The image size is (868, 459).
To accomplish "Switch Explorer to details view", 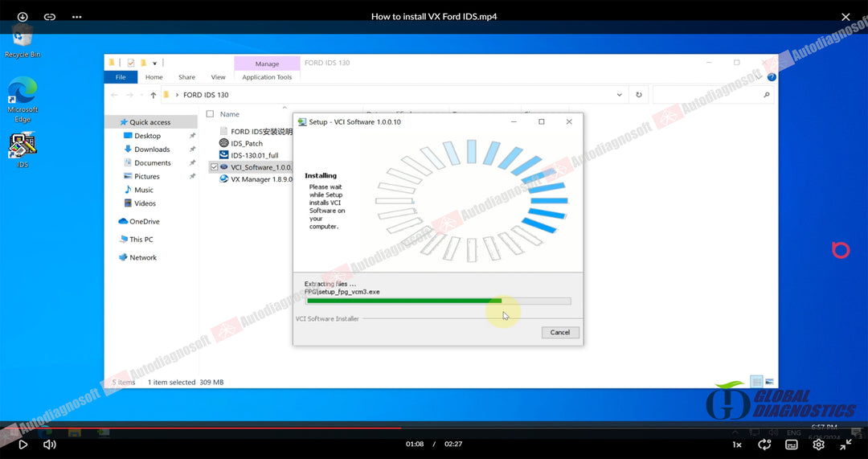I will 756,382.
